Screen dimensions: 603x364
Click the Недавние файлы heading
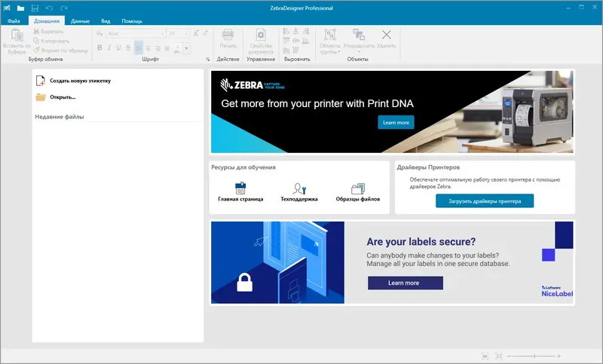click(x=60, y=117)
